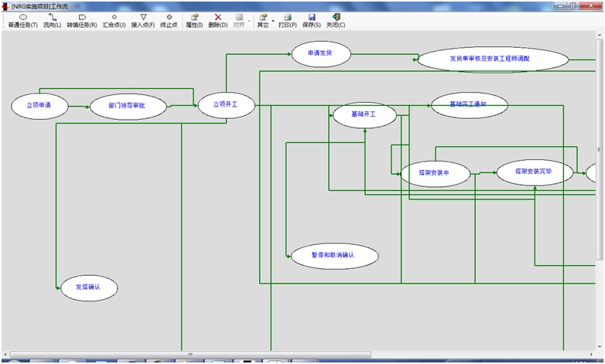Print the workflow with 打印(P)
The width and height of the screenshot is (605, 364).
click(x=287, y=21)
